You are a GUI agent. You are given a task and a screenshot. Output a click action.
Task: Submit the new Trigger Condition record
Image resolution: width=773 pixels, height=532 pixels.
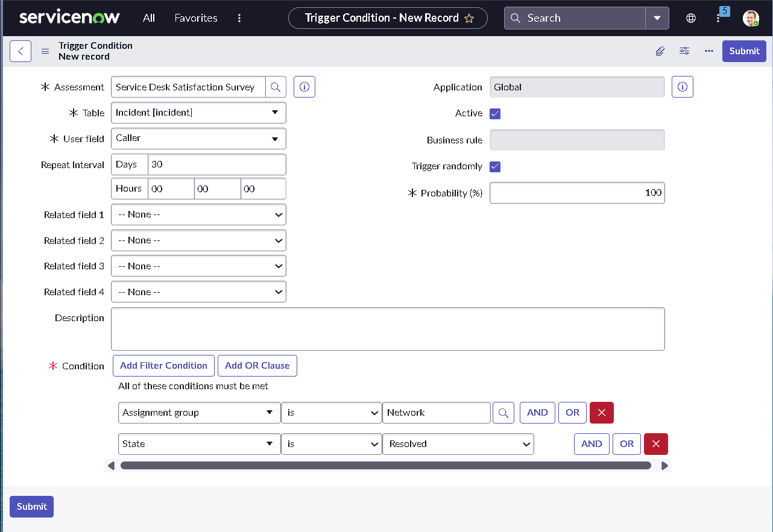[x=743, y=51]
